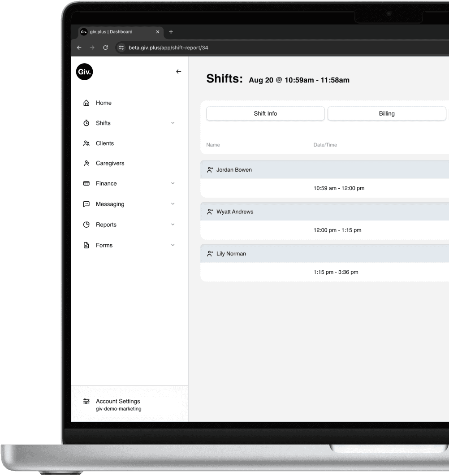Switch to the Billing tab

point(386,113)
